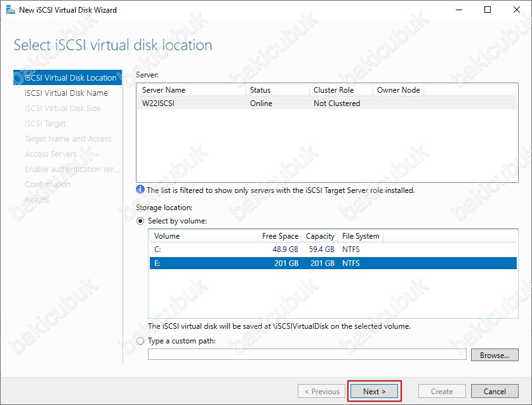Viewport: 532px width, 405px height.
Task: Sort by Owner Node column header
Action: [398, 90]
